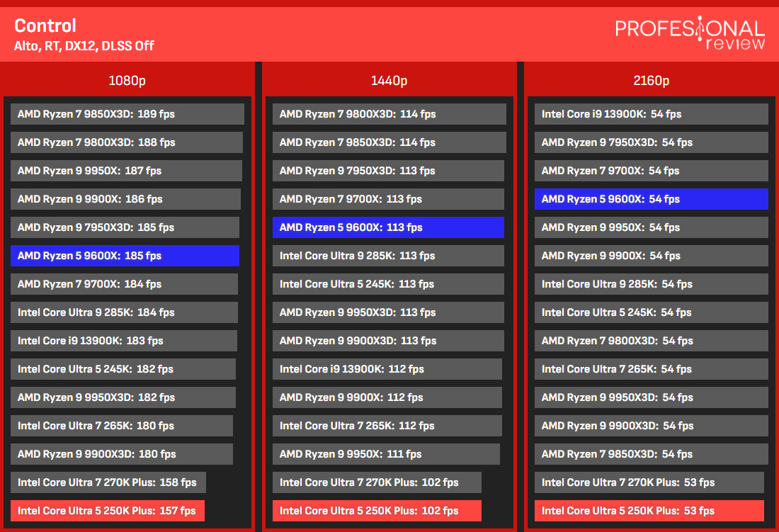Pick the Ryzen 9 7950X3D 185 fps row

125,227
